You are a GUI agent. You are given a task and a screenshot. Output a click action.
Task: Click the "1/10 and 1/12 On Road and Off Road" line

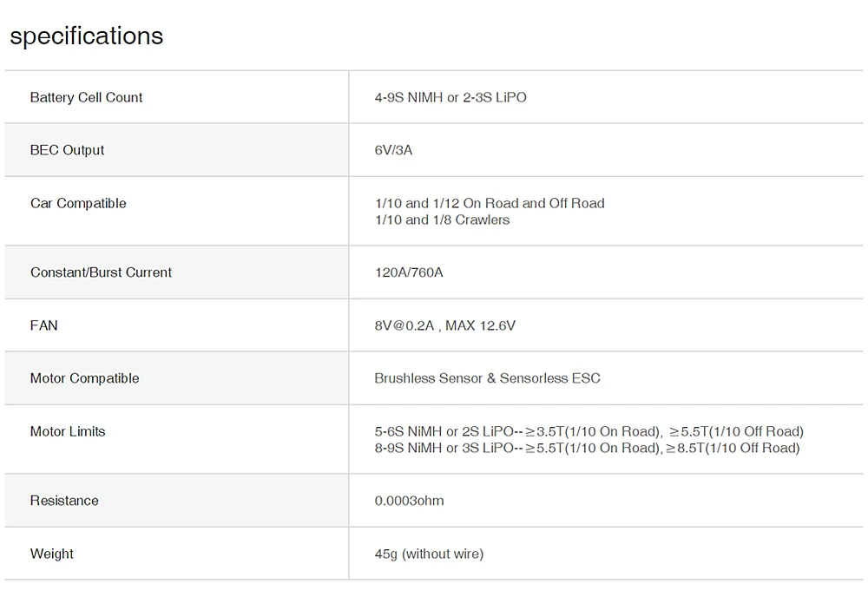[490, 203]
